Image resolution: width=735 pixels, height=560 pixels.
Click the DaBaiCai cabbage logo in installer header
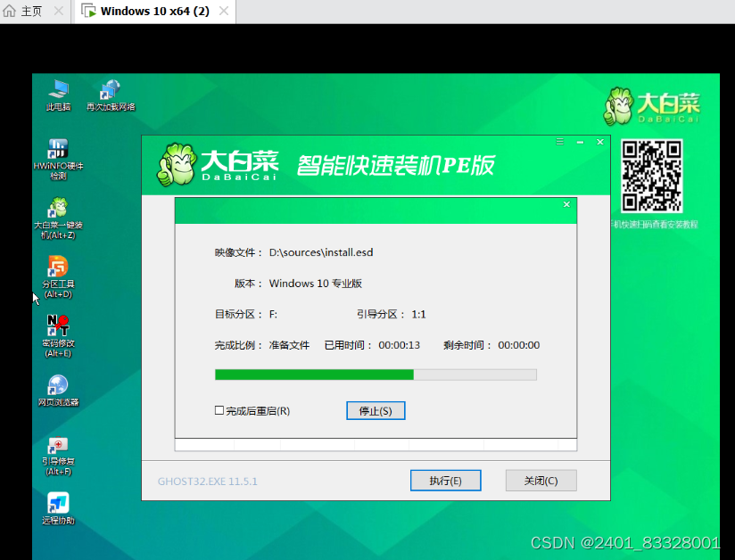tap(177, 164)
